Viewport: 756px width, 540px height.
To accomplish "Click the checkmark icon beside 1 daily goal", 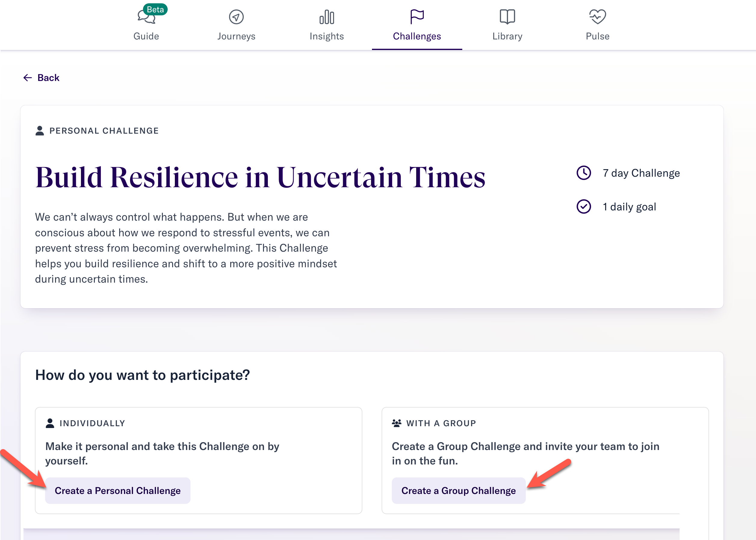I will click(584, 206).
